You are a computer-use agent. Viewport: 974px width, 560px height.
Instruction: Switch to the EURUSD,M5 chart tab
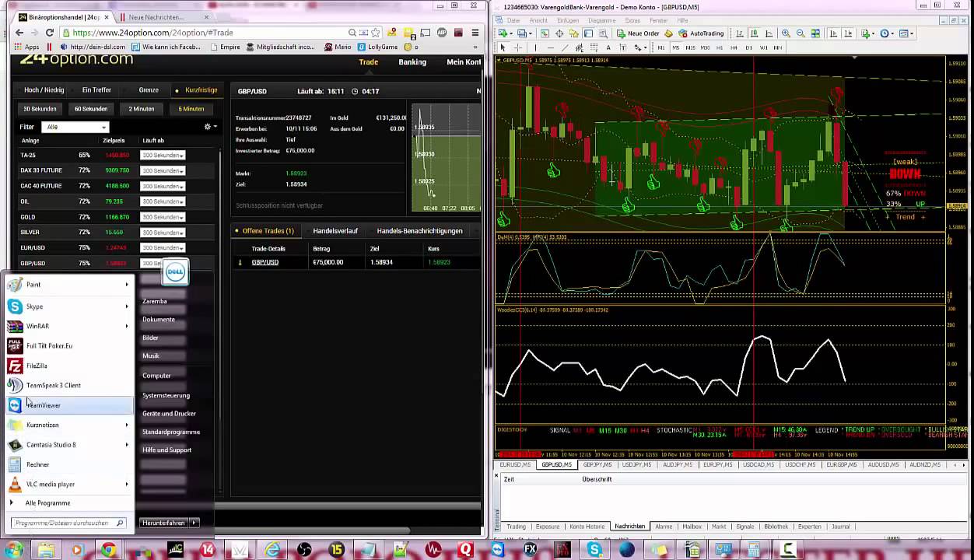[x=516, y=464]
